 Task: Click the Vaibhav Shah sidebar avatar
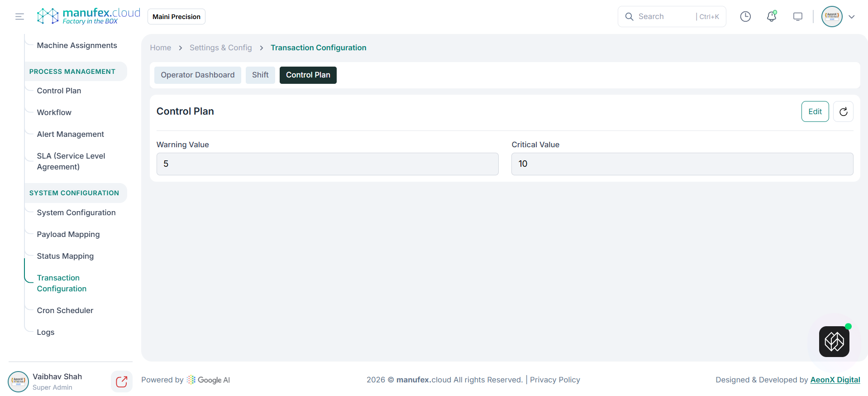pyautogui.click(x=18, y=382)
